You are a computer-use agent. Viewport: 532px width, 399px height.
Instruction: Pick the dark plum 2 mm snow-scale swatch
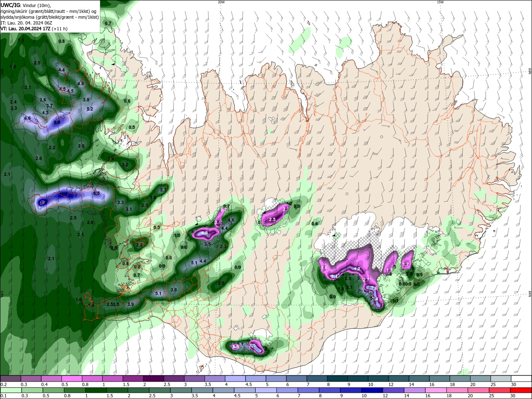point(153,379)
